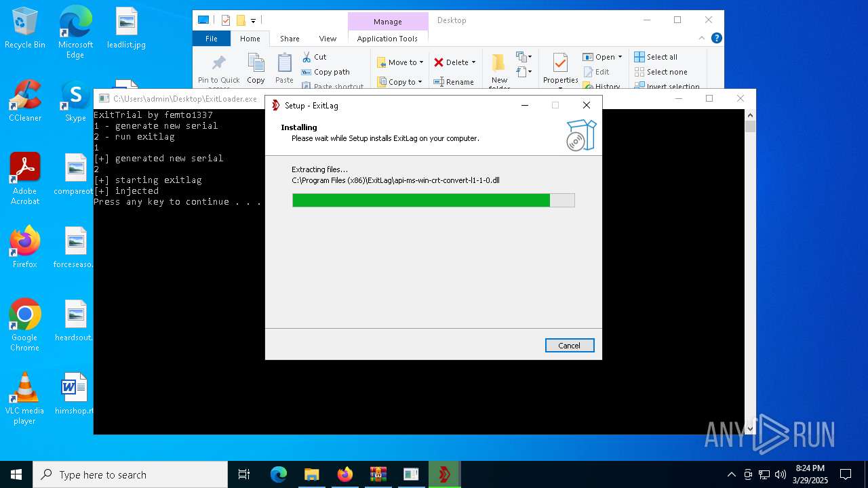Show hidden system tray icons
868x488 pixels.
coord(731,474)
